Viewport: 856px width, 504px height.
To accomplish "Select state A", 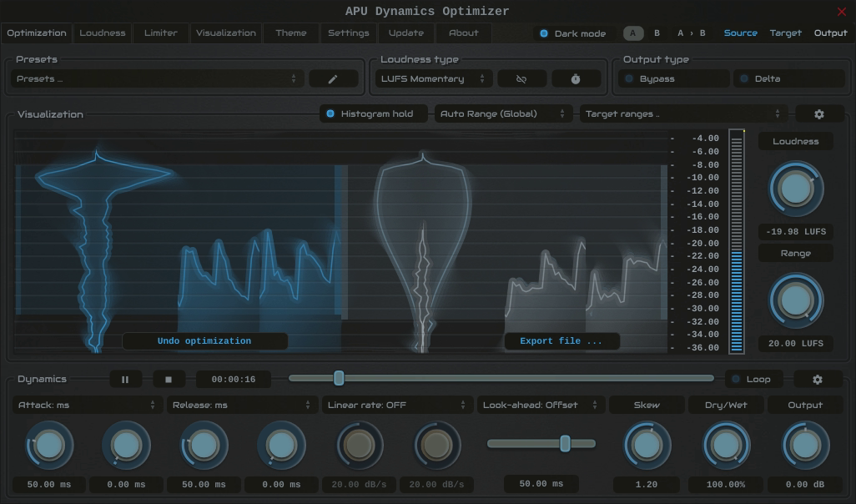I will coord(632,33).
